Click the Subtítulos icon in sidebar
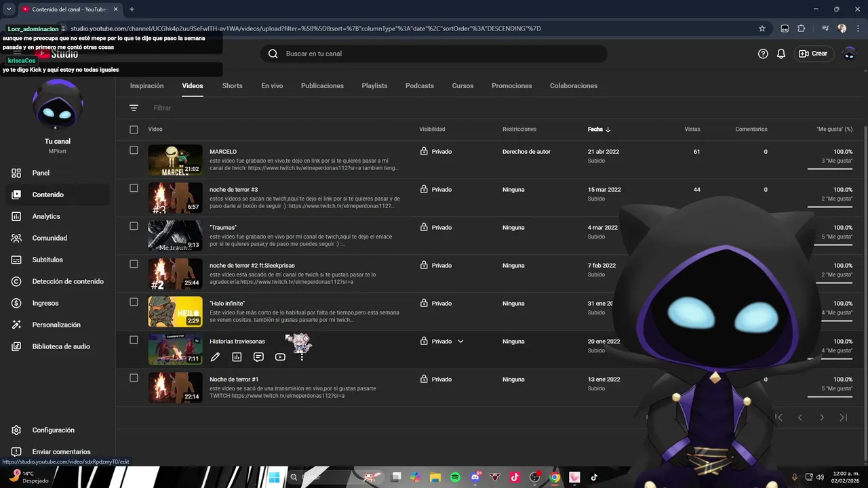Image resolution: width=868 pixels, height=488 pixels. [17, 260]
